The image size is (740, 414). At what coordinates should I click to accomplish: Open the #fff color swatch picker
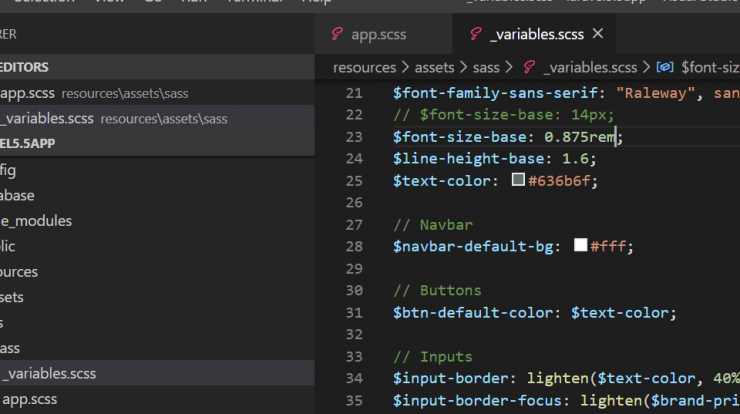click(580, 245)
